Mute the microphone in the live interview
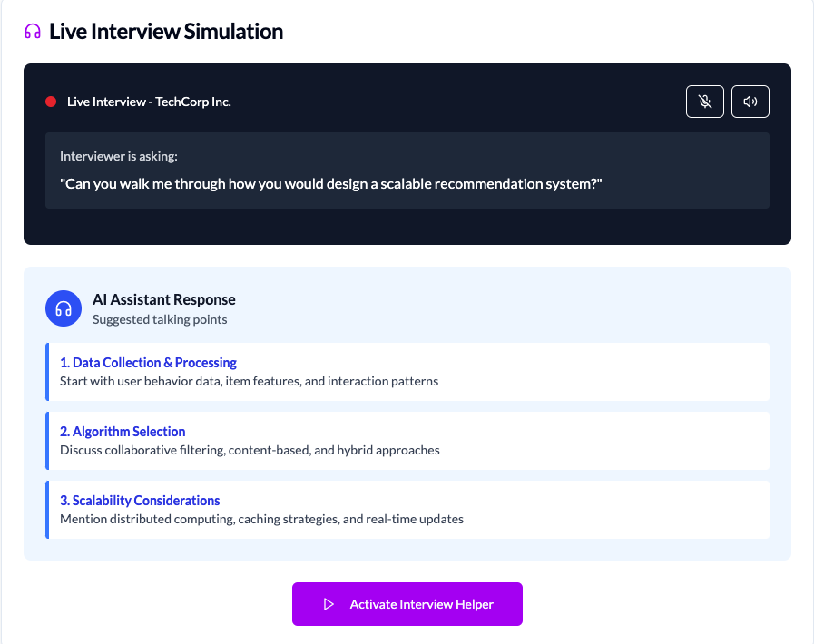This screenshot has height=644, width=814. coord(705,102)
